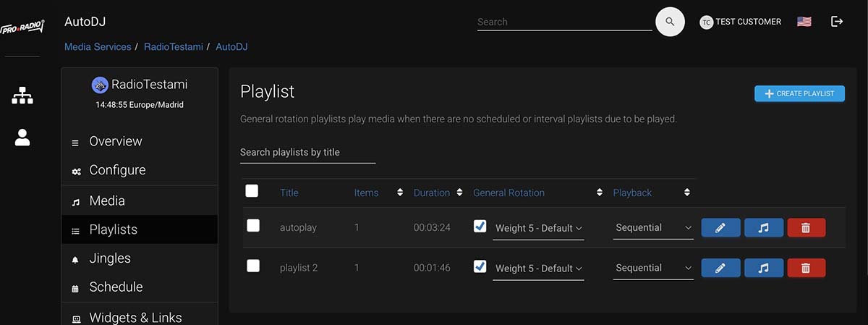The height and width of the screenshot is (325, 868).
Task: Click the autoplay playlist title
Action: coord(298,227)
